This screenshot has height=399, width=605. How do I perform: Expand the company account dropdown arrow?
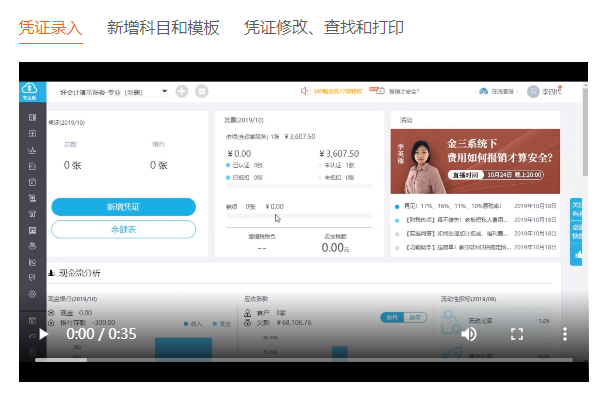165,91
